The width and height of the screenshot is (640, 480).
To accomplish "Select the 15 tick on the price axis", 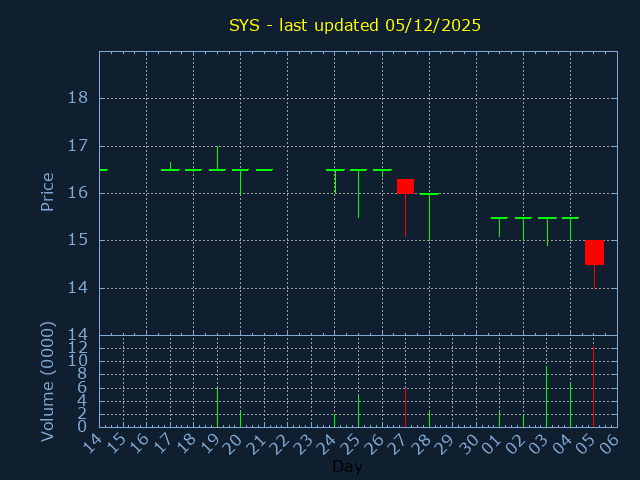I will 78,240.
